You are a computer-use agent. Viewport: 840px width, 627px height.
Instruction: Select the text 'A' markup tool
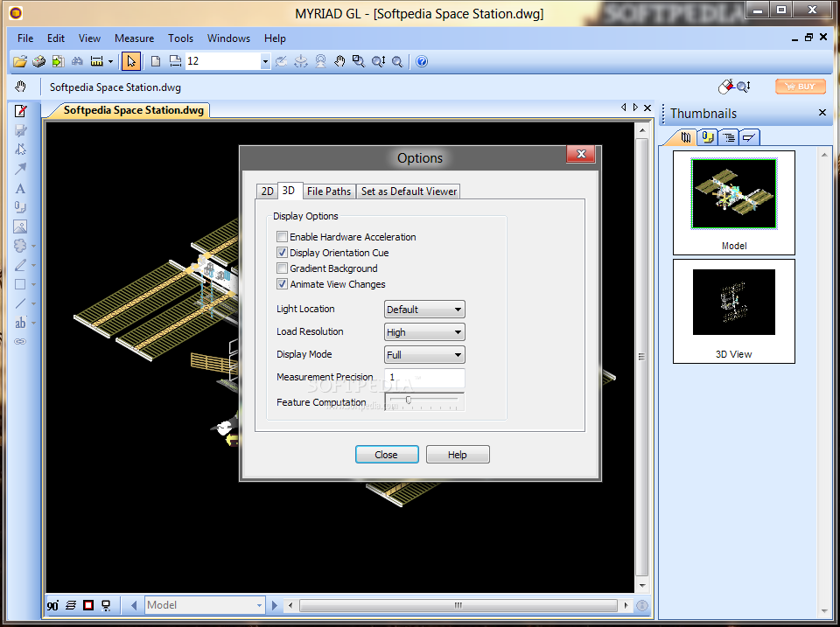pyautogui.click(x=20, y=189)
